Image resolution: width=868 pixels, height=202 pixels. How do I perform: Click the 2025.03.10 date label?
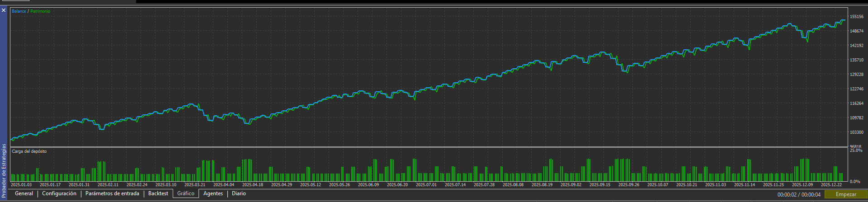(166, 185)
